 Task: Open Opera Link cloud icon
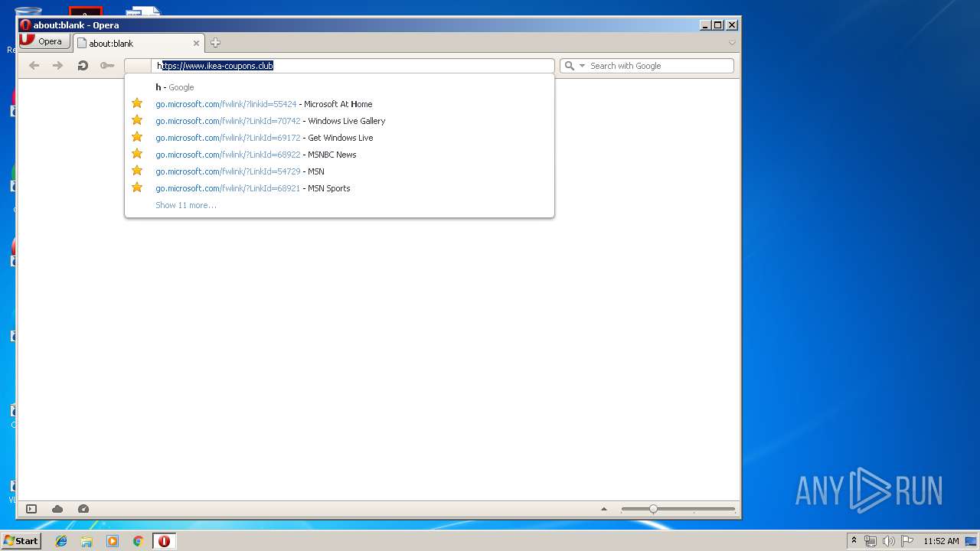(x=57, y=509)
